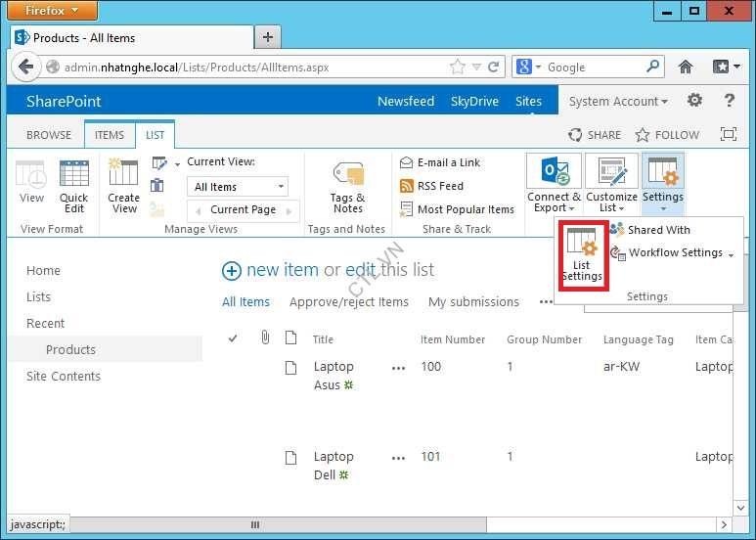Click the RSS Feed icon
The width and height of the screenshot is (756, 540).
pos(408,186)
